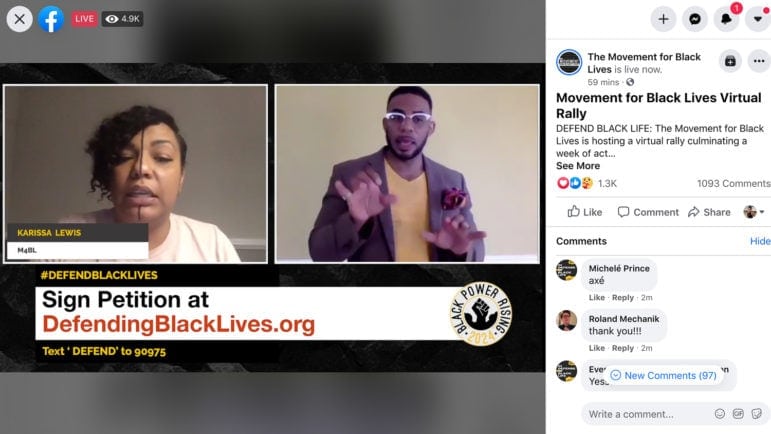Click the Write a comment field
Viewport: 771px width, 434px height.
(648, 414)
